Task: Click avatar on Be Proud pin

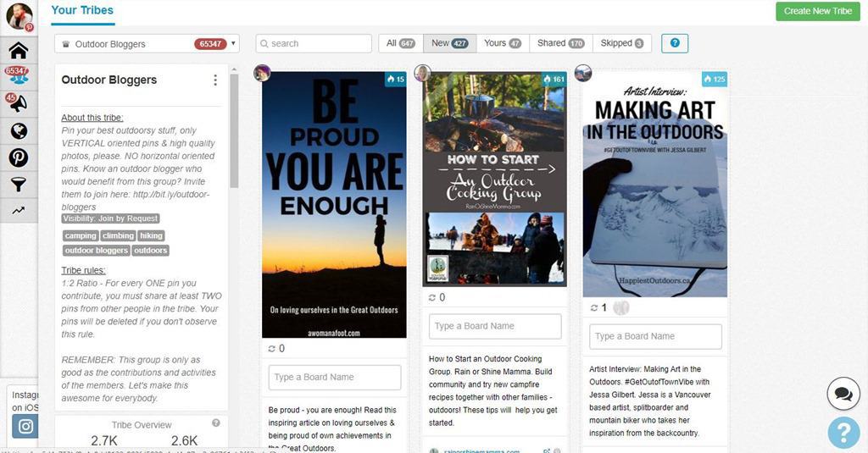Action: (x=262, y=73)
